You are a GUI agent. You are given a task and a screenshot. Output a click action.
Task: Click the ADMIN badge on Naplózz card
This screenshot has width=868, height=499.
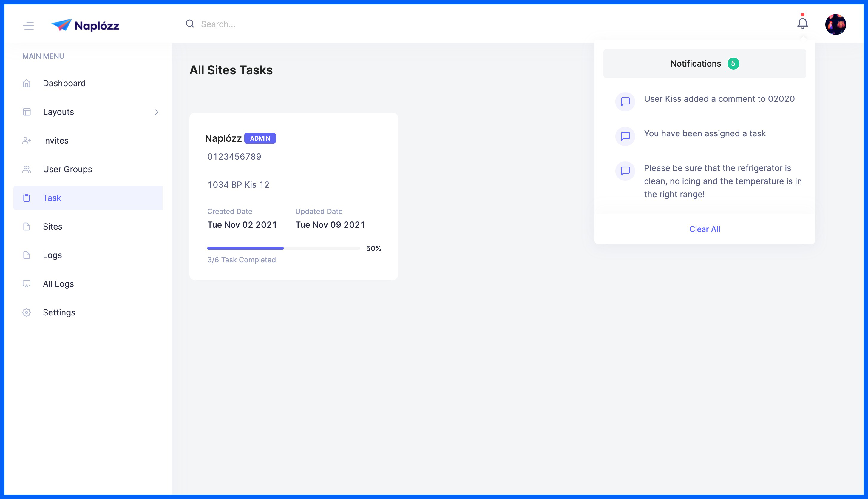tap(260, 138)
